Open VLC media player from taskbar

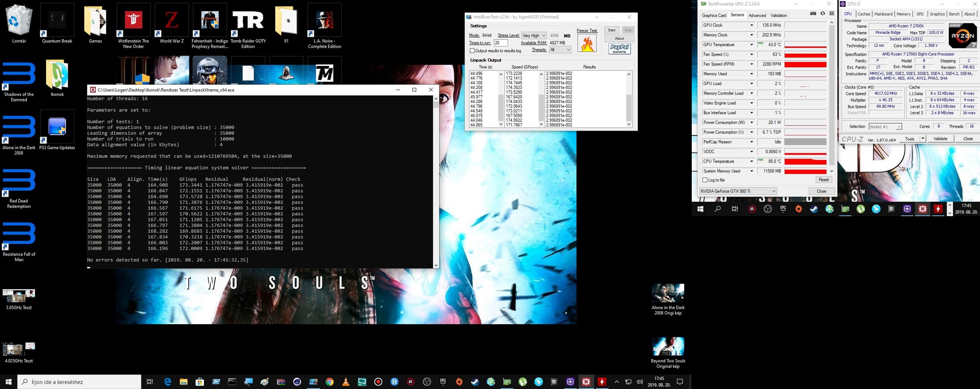tap(345, 382)
